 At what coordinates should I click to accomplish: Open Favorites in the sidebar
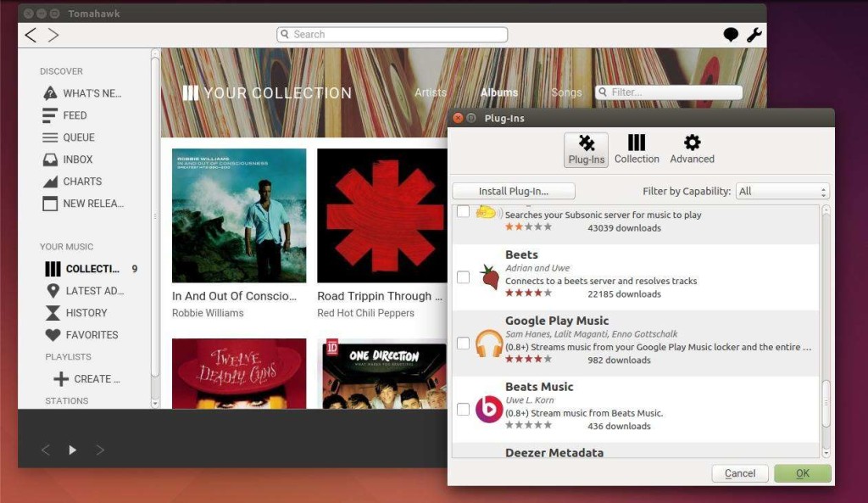click(82, 334)
